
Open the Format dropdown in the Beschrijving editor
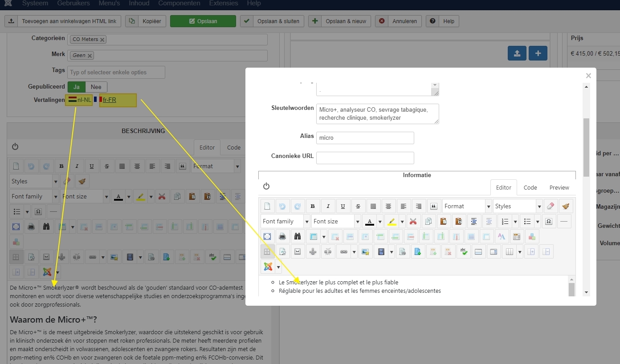pos(216,166)
